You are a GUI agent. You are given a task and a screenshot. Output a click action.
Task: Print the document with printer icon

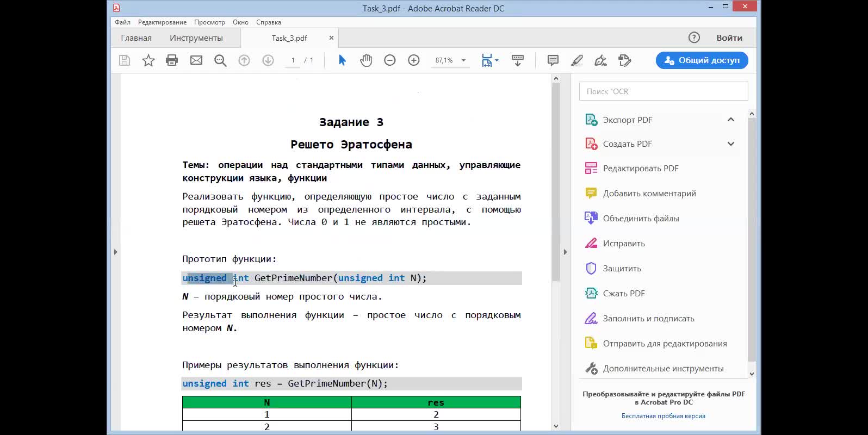point(172,60)
